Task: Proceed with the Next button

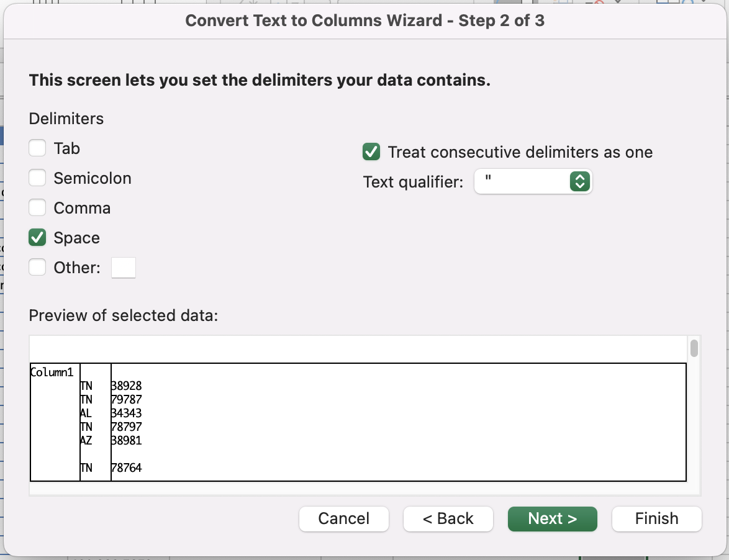Action: [x=552, y=518]
